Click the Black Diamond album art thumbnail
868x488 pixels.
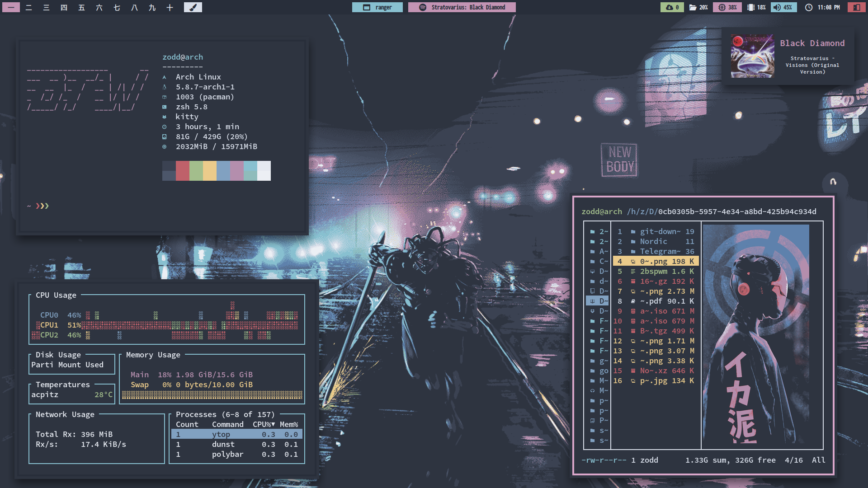752,56
